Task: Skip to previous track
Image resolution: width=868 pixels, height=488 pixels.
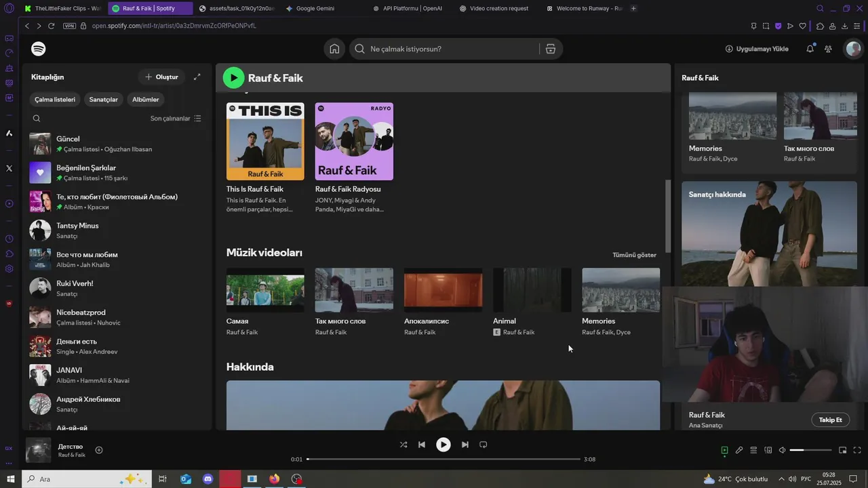Action: tap(422, 445)
